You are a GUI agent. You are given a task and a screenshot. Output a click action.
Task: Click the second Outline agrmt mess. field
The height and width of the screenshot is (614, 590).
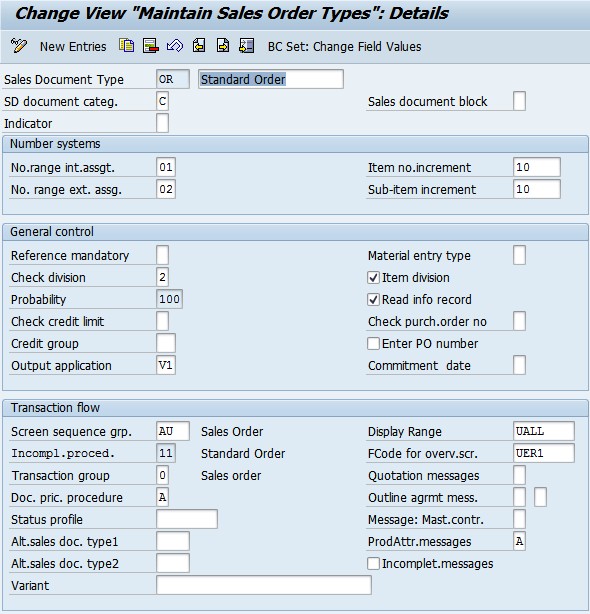(x=540, y=497)
